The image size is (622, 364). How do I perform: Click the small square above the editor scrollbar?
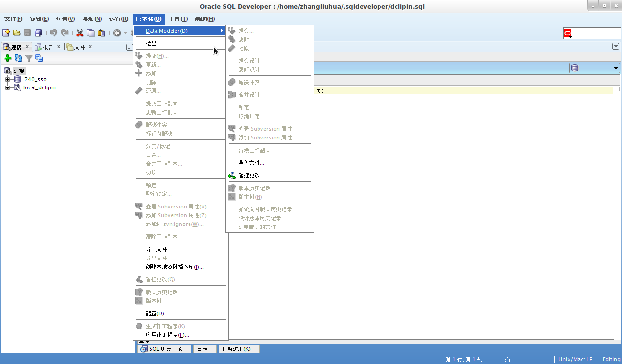[x=617, y=89]
